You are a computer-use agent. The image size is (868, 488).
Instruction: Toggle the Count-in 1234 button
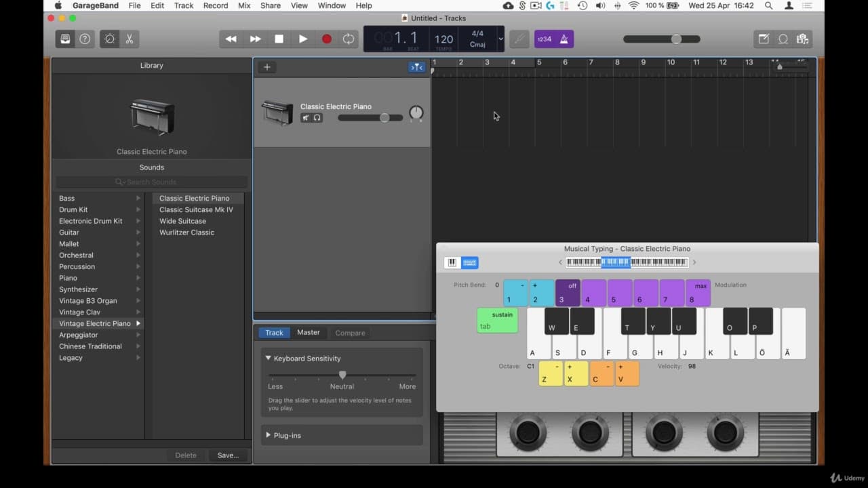pyautogui.click(x=545, y=39)
